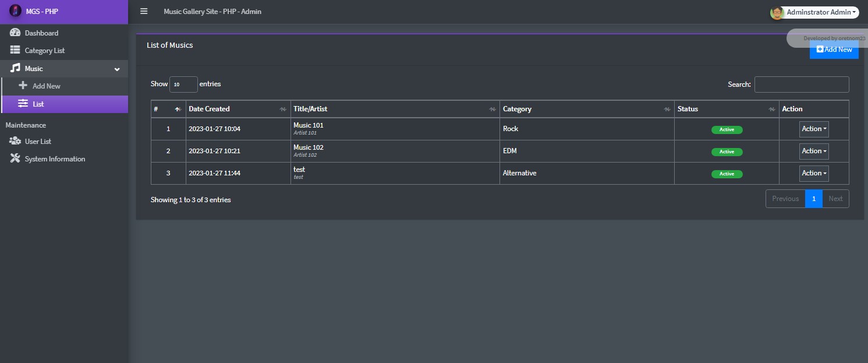The height and width of the screenshot is (363, 868).
Task: Click the date 2023-01-27 10:21
Action: [x=214, y=151]
